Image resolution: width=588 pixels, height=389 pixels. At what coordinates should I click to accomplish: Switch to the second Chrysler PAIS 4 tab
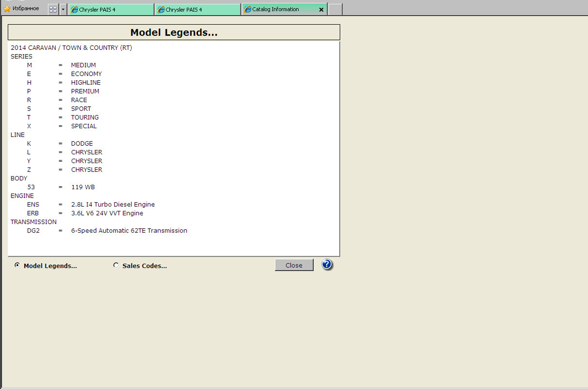coord(197,10)
